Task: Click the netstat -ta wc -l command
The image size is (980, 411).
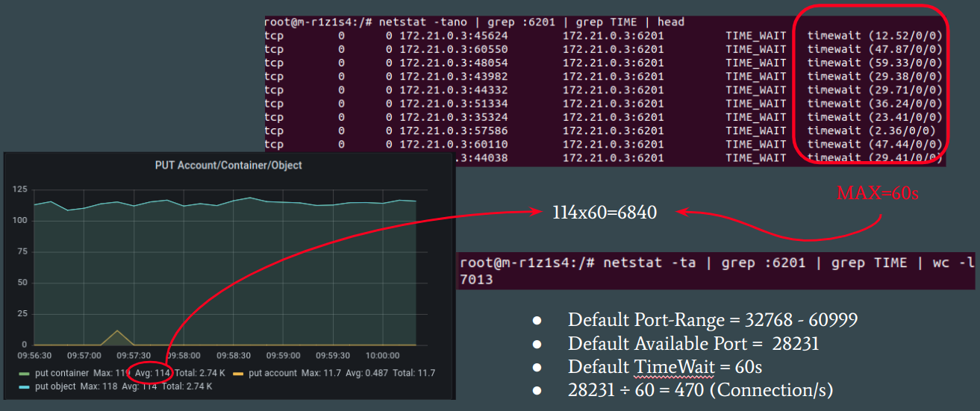Action: tap(717, 263)
